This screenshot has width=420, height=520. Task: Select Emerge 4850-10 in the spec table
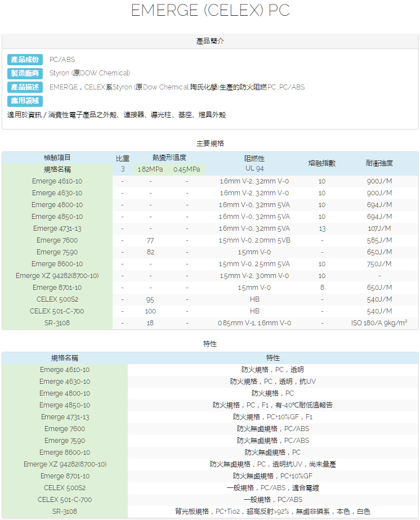pos(57,217)
